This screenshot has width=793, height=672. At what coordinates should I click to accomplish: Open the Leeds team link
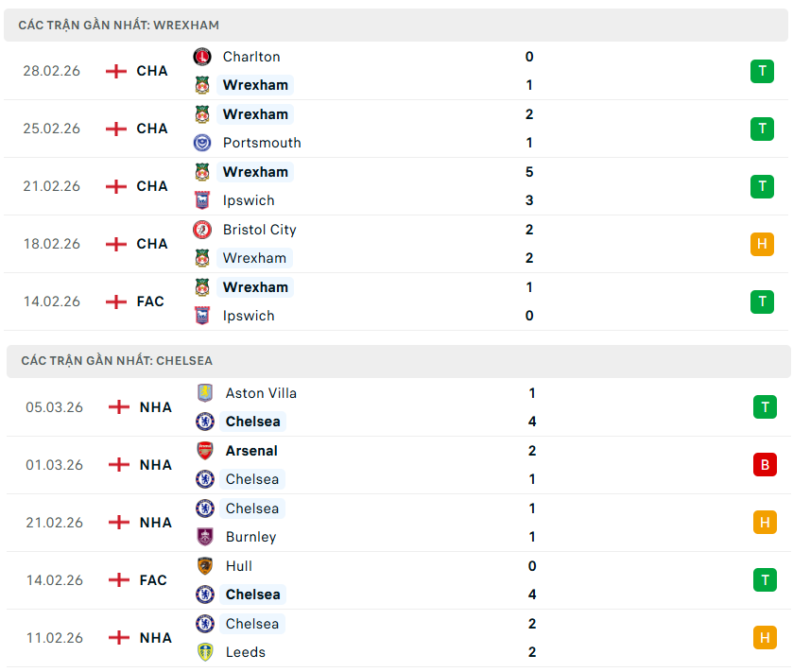(246, 652)
